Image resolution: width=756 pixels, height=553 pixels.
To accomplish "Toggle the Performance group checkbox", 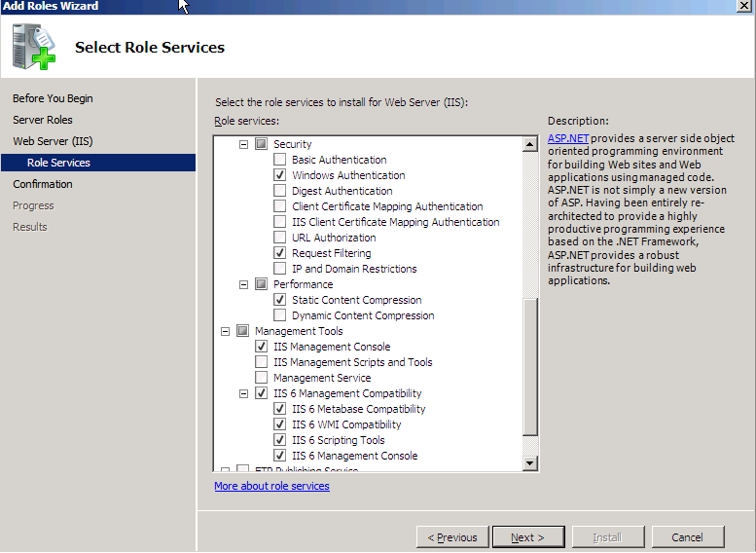I will (262, 284).
